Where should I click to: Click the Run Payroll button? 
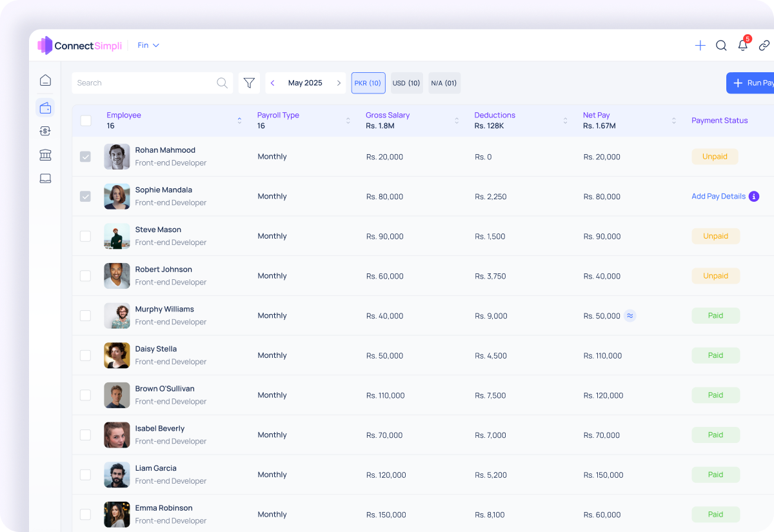[755, 83]
